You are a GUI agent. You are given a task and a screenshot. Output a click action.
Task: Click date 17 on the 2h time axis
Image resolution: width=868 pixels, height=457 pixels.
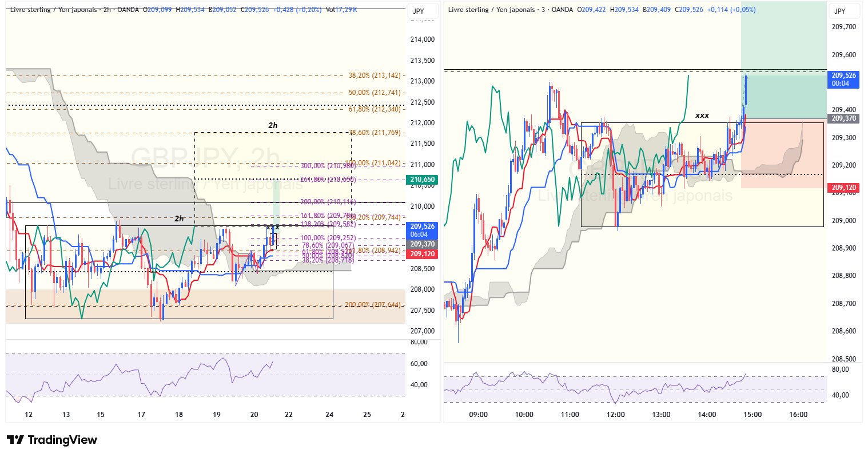click(142, 415)
